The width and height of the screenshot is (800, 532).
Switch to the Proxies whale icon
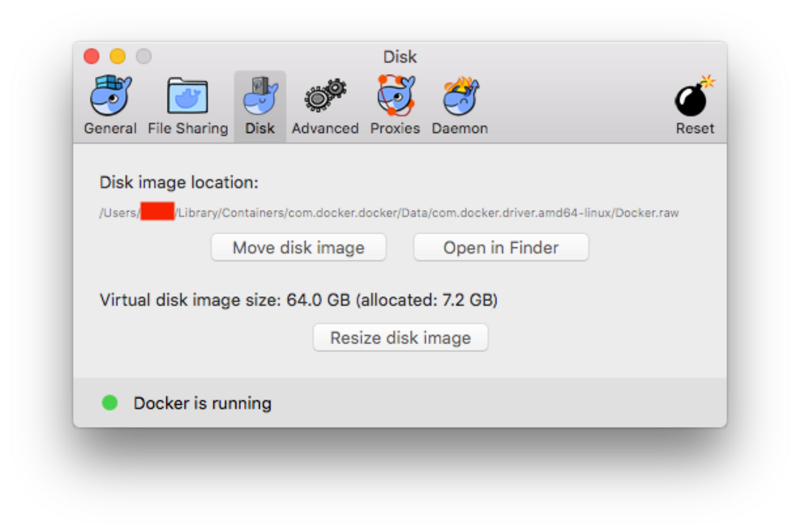pos(396,96)
